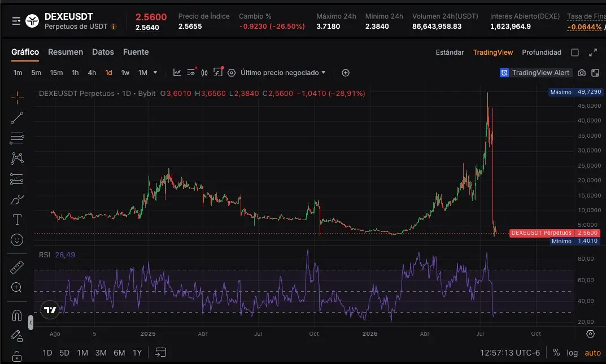Open chart settings gear icon in toolbar

pyautogui.click(x=232, y=73)
